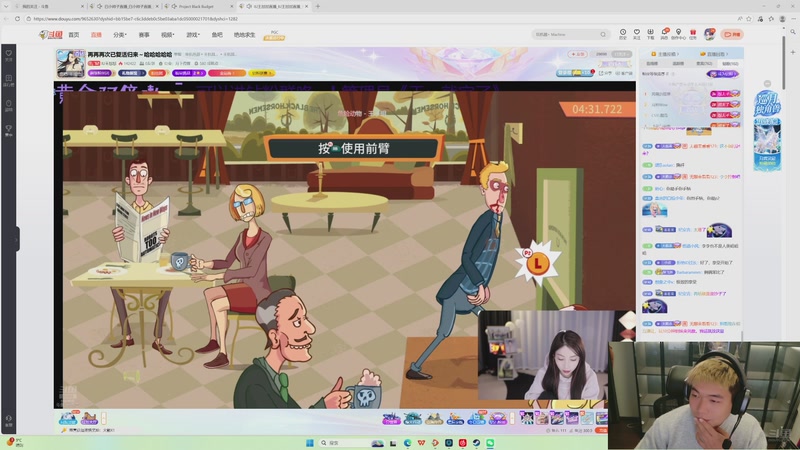The image size is (800, 450).
Task: Click the site search input field
Action: [565, 34]
